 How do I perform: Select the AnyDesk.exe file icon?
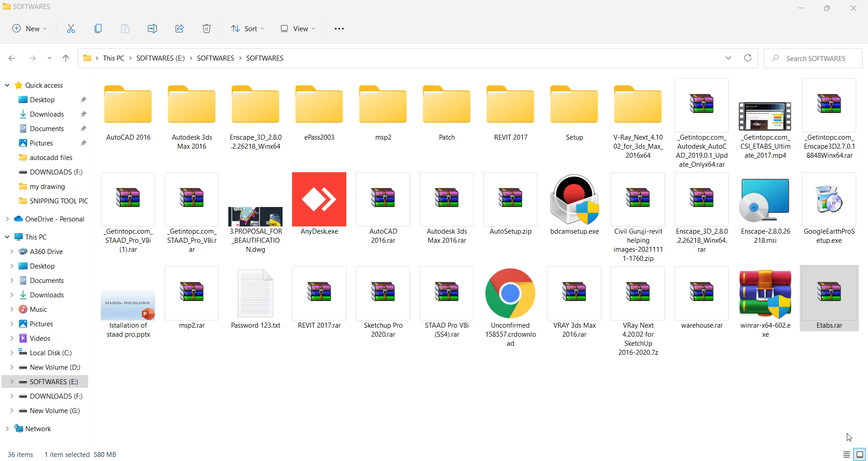tap(319, 199)
